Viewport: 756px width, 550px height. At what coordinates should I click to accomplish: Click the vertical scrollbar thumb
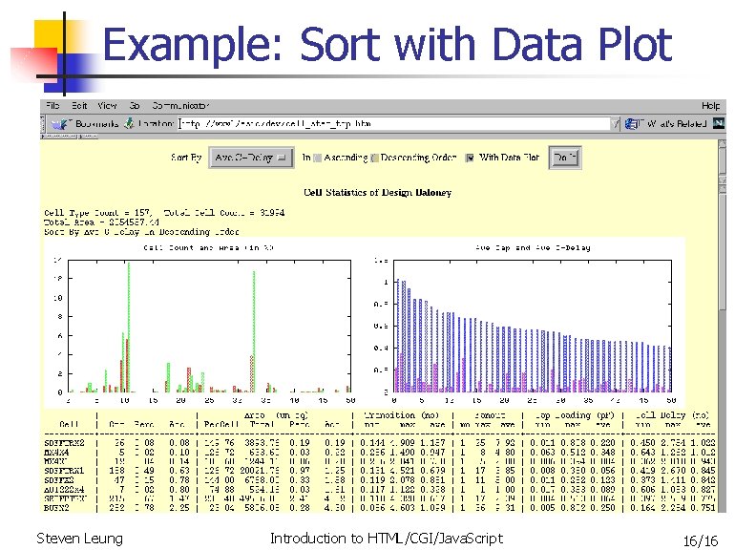[722, 251]
